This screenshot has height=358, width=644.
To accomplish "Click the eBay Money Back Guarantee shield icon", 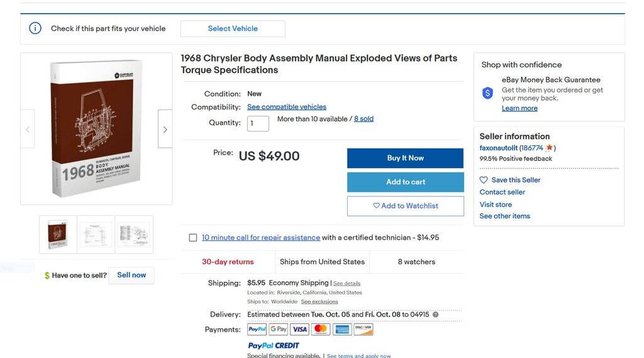I will pos(487,93).
